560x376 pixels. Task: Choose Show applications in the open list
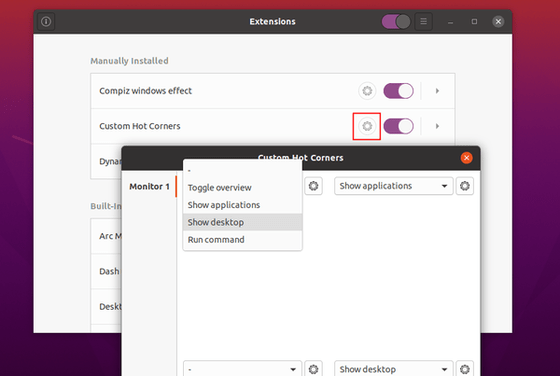(242, 205)
